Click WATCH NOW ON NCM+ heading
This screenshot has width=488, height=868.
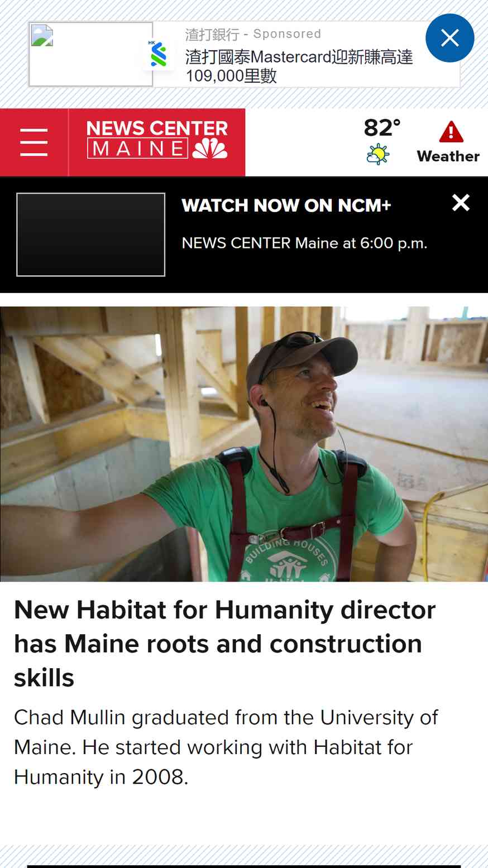286,205
